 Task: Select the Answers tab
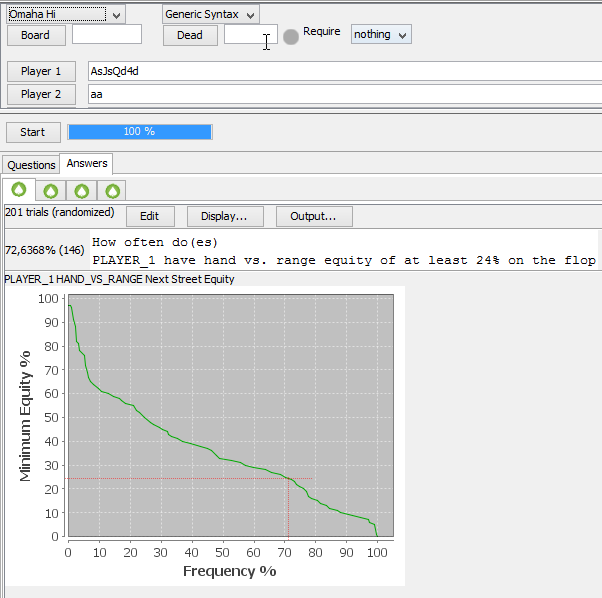point(87,164)
